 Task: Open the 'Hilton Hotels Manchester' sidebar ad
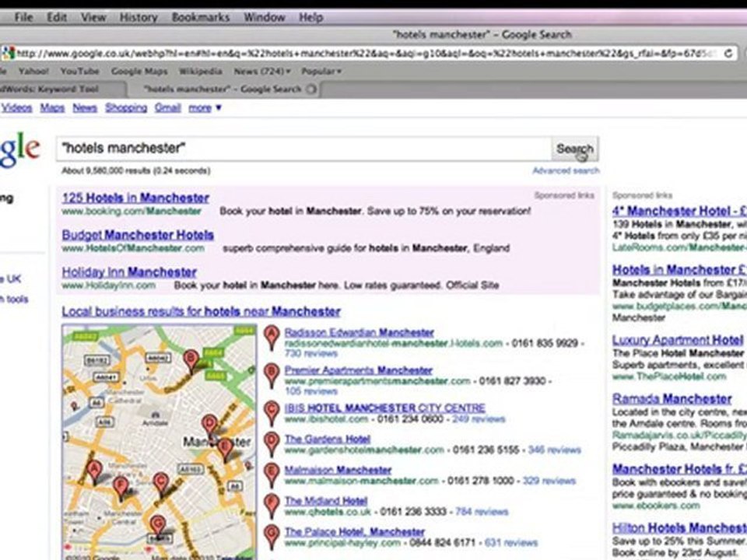[679, 528]
